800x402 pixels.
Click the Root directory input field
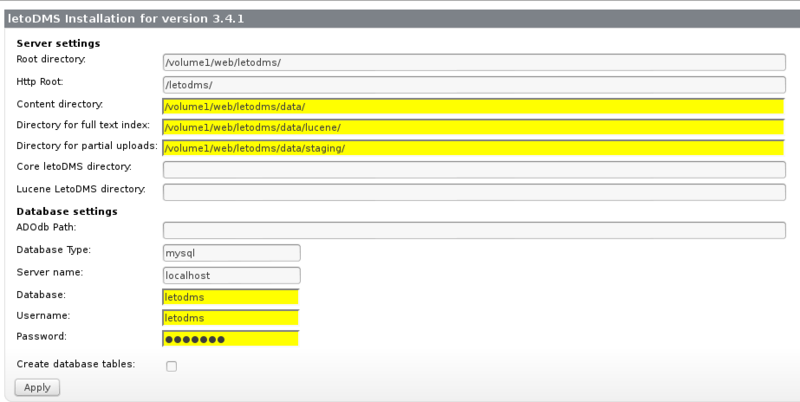click(x=474, y=62)
